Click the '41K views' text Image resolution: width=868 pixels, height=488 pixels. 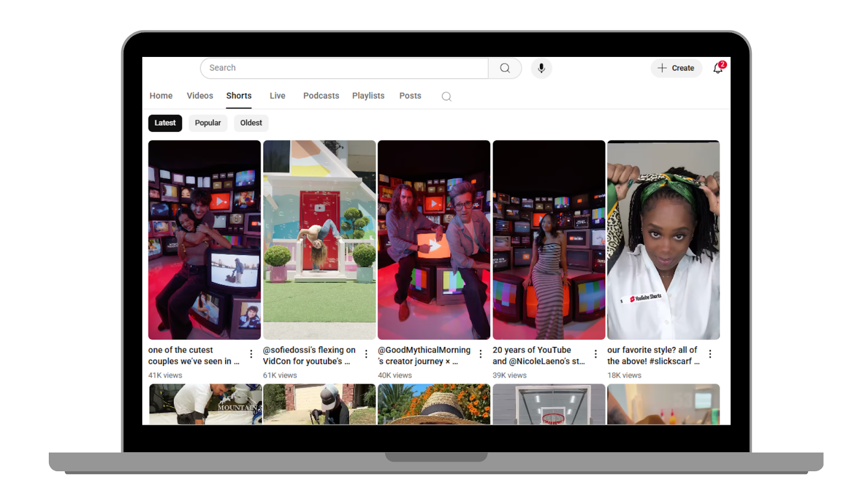[165, 375]
